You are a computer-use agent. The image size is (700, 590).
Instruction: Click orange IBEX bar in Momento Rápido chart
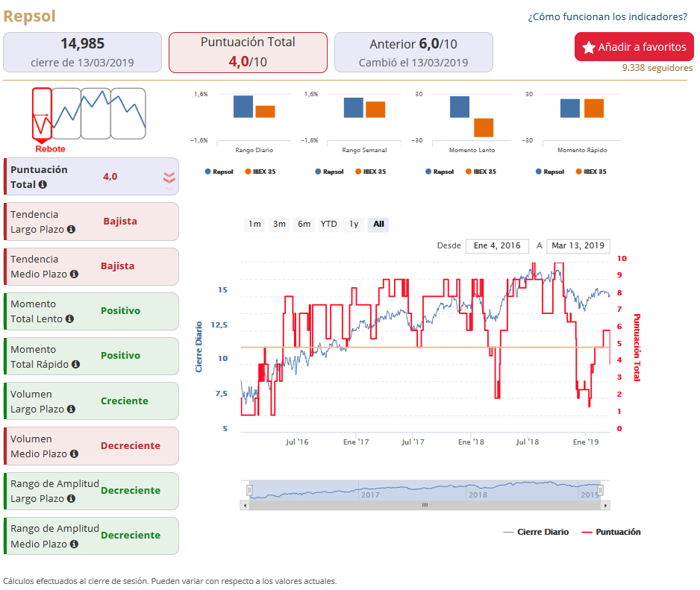594,108
